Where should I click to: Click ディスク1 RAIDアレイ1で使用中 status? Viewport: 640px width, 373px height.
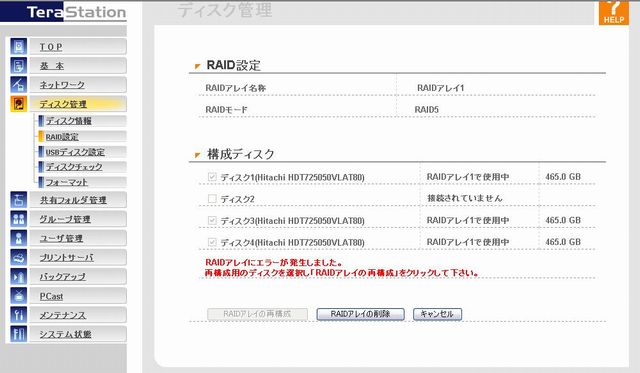[x=468, y=177]
